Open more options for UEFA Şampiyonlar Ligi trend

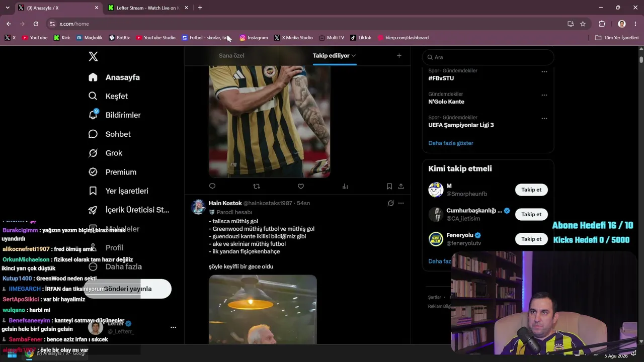tap(544, 119)
